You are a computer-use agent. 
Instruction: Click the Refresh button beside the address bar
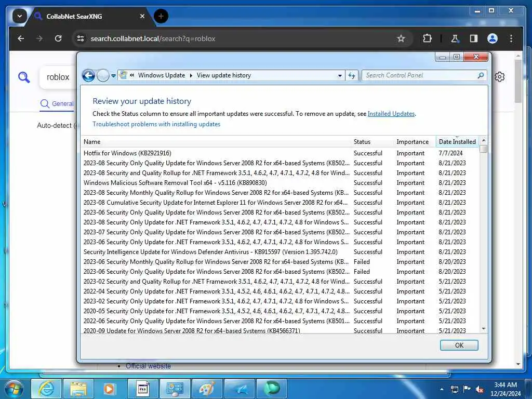[x=352, y=76]
